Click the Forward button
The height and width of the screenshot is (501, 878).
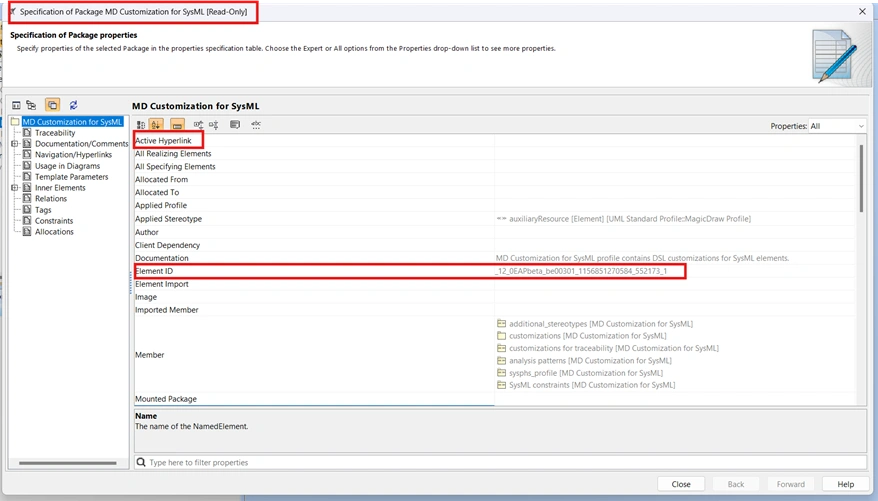[x=791, y=484]
